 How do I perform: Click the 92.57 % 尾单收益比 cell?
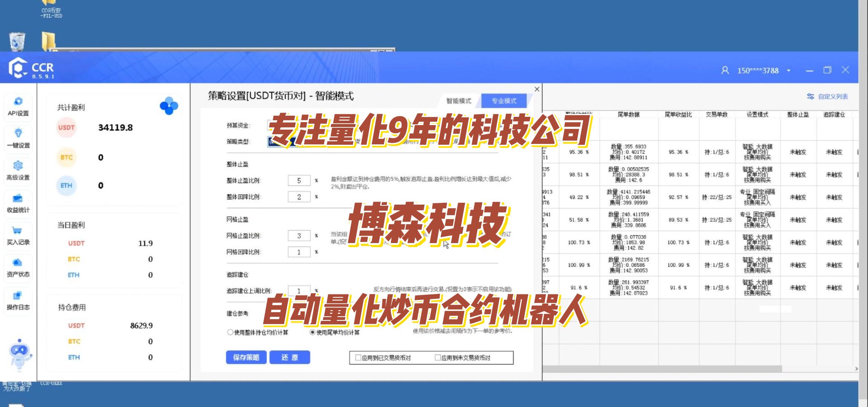[x=678, y=197]
